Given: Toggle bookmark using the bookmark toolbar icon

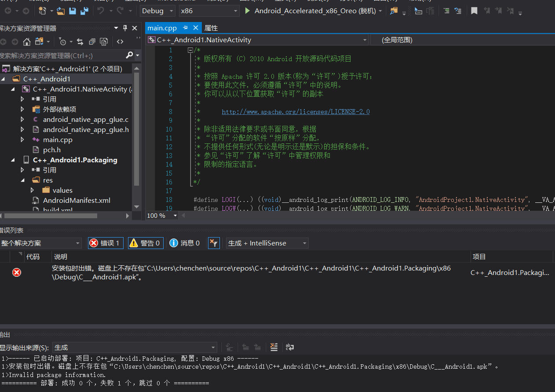Looking at the screenshot, I should click(x=474, y=11).
